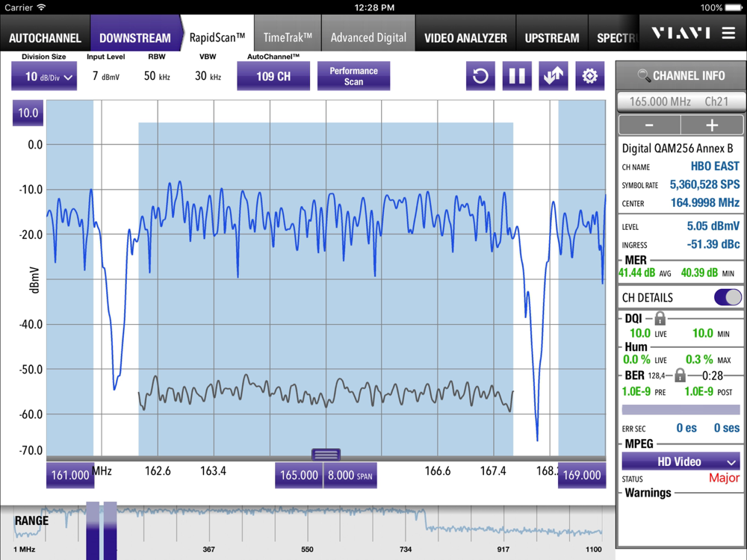The width and height of the screenshot is (747, 560).
Task: Click the 109 CH AutoChannel button
Action: (x=273, y=76)
